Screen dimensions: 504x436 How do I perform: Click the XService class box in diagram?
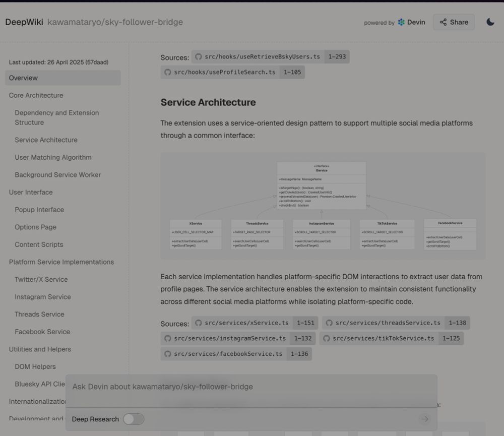196,234
